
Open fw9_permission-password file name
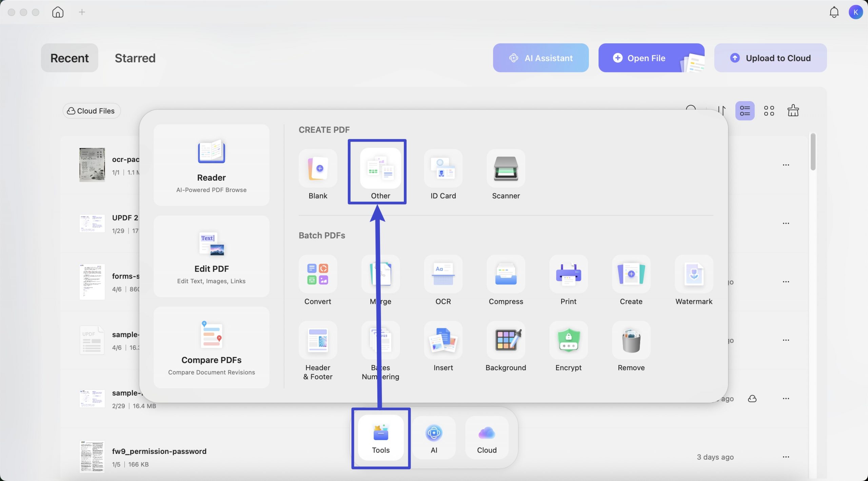tap(159, 451)
